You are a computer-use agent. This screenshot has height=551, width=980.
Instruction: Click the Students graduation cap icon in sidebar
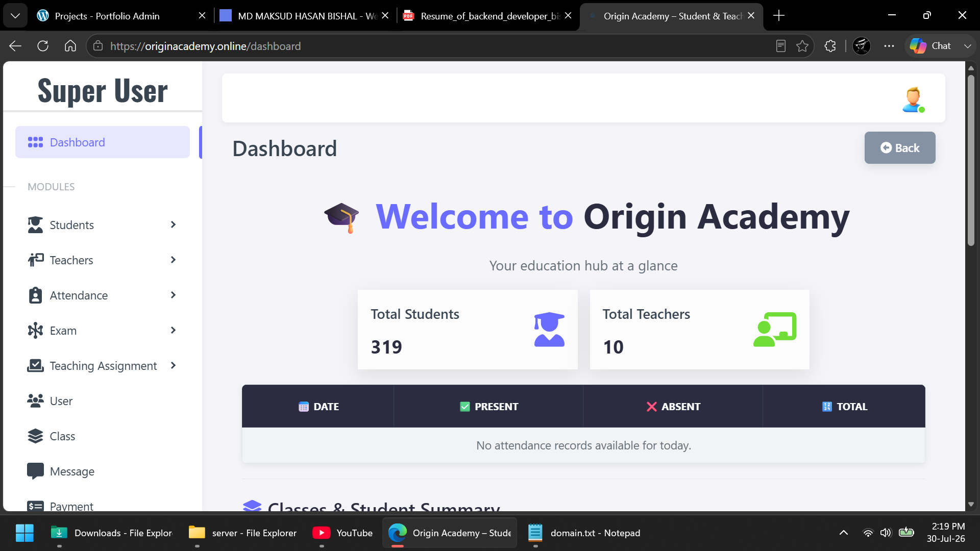point(35,225)
